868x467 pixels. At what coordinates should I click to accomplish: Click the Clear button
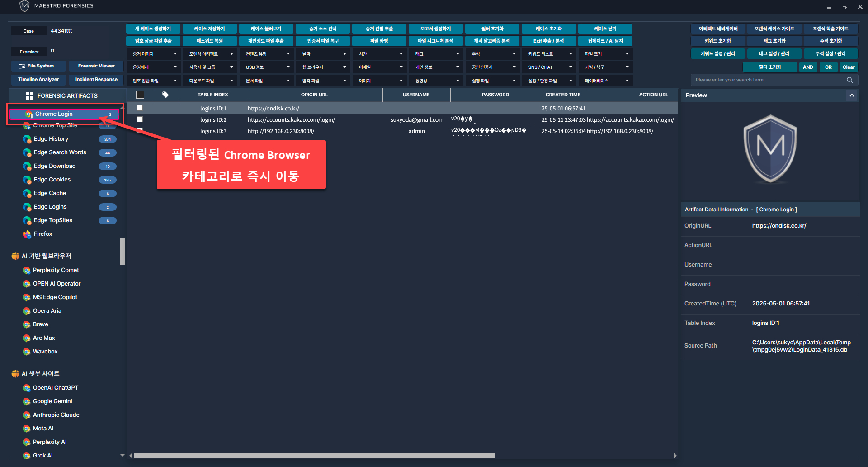point(848,67)
